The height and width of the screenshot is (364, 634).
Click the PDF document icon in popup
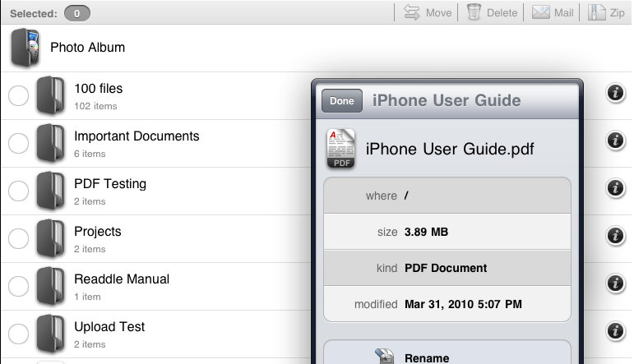[341, 149]
